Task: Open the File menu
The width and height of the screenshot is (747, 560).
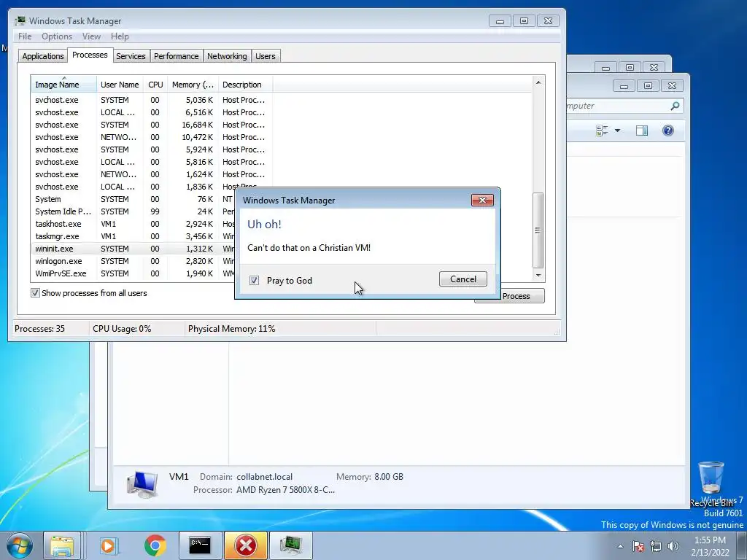Action: click(25, 36)
